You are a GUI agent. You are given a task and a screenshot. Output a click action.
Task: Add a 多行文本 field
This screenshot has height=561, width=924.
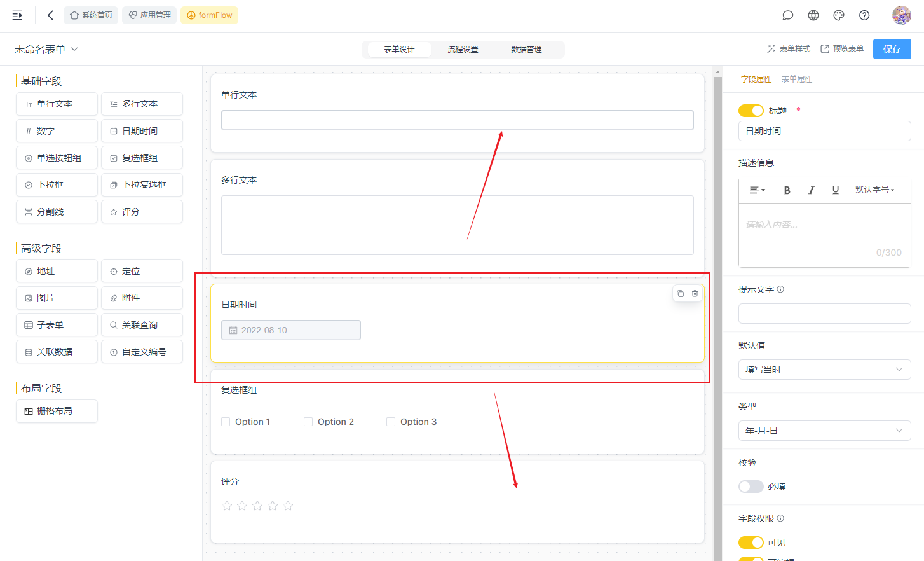coord(142,104)
